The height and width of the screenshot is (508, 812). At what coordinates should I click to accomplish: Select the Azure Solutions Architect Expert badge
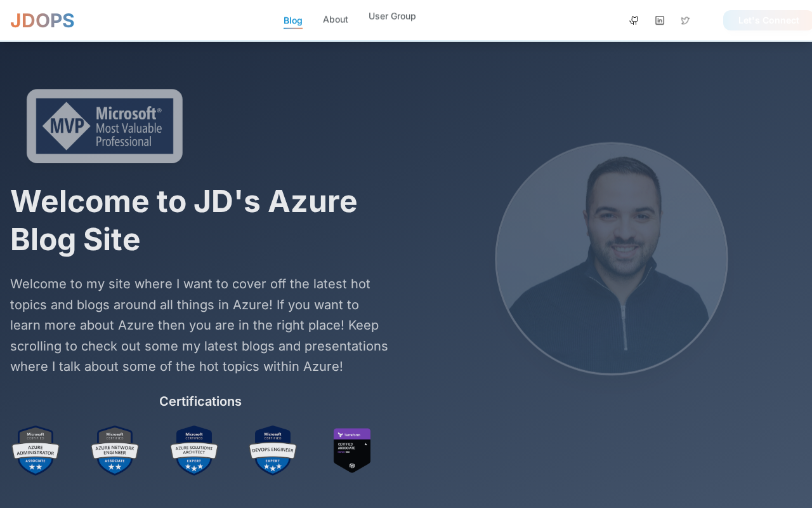click(x=194, y=450)
